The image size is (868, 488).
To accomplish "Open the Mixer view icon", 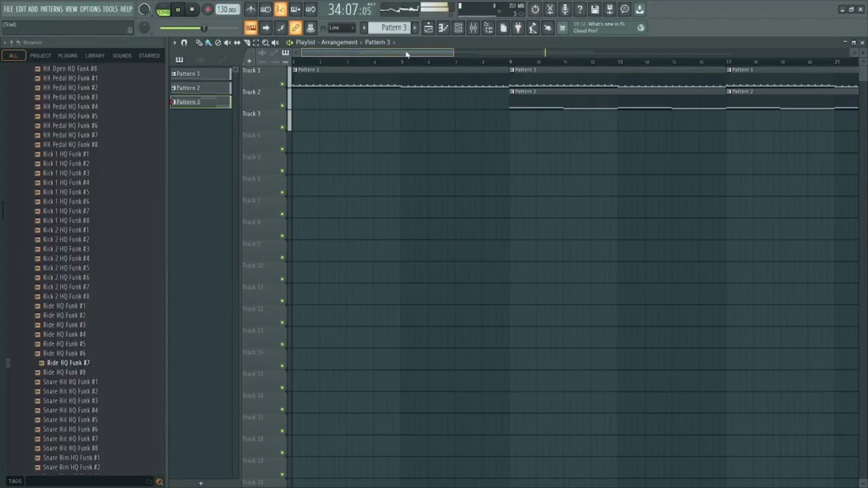I will point(473,28).
